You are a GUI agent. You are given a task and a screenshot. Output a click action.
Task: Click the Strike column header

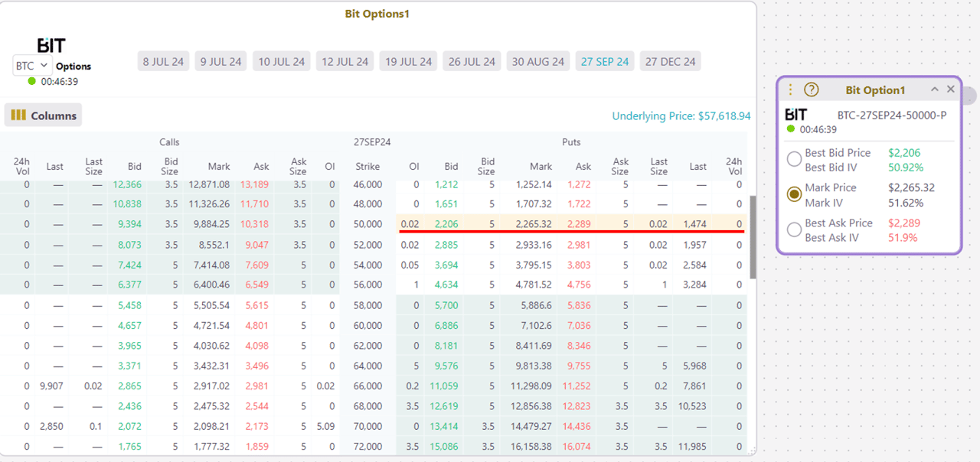[367, 166]
